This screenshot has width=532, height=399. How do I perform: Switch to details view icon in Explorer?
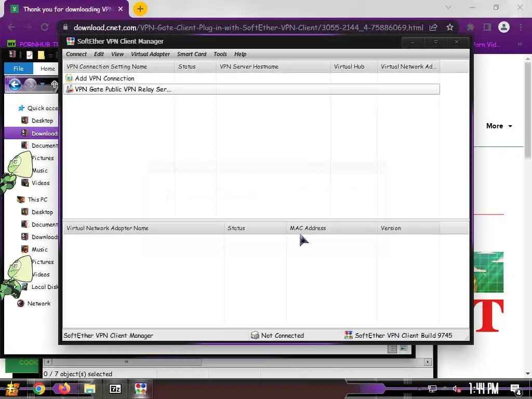coord(393,349)
